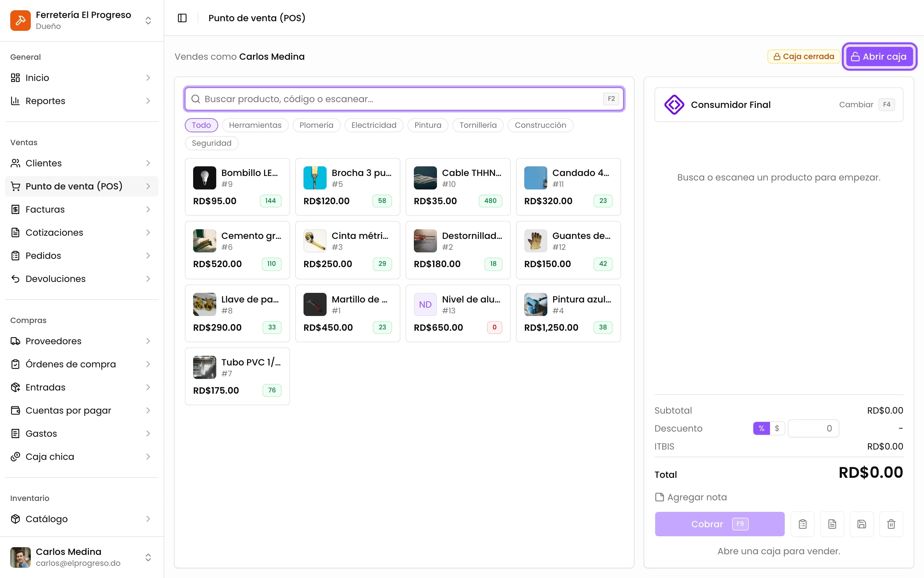Filter products by Herramientas
The height and width of the screenshot is (578, 924).
pos(255,125)
